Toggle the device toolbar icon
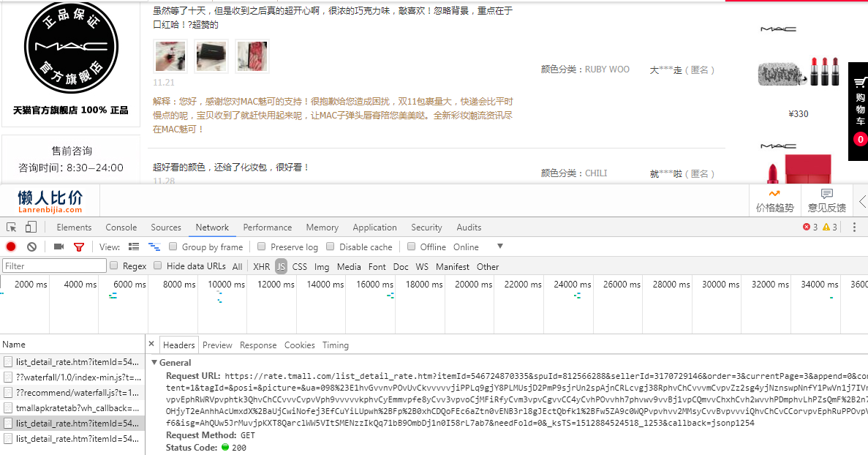This screenshot has width=868, height=455. pos(31,227)
